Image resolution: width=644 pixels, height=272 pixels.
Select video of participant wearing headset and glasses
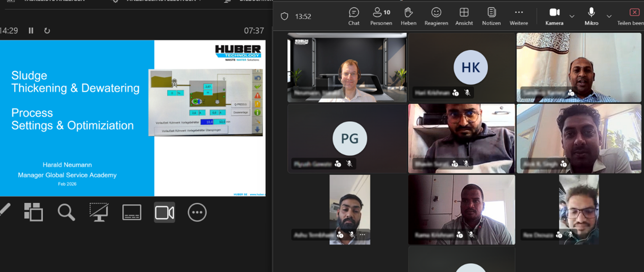point(579,210)
